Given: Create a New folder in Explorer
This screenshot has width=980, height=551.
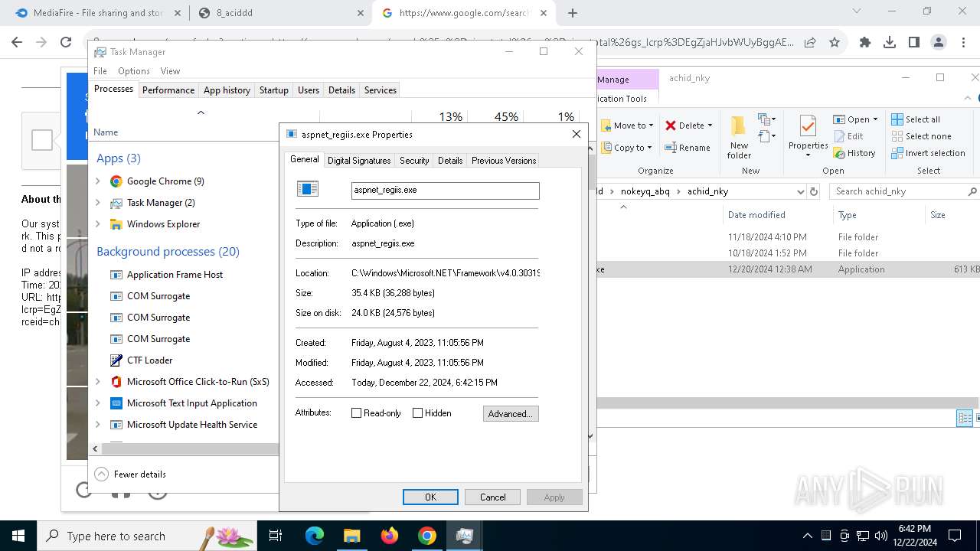Looking at the screenshot, I should (x=739, y=138).
